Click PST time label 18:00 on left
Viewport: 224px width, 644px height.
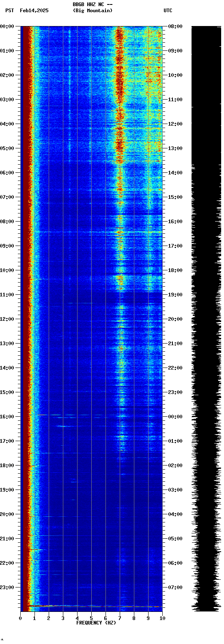(7, 466)
